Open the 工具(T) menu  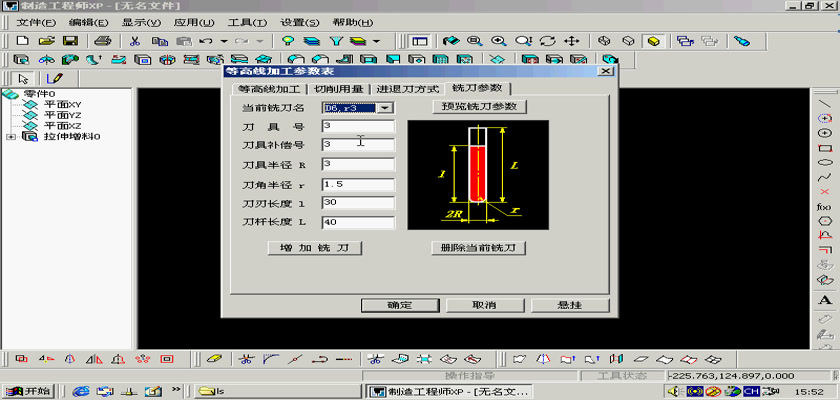tap(247, 22)
